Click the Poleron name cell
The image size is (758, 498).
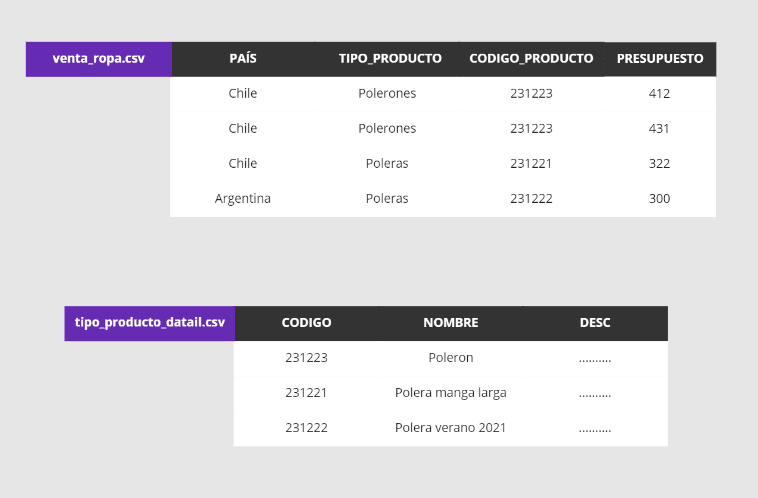451,358
